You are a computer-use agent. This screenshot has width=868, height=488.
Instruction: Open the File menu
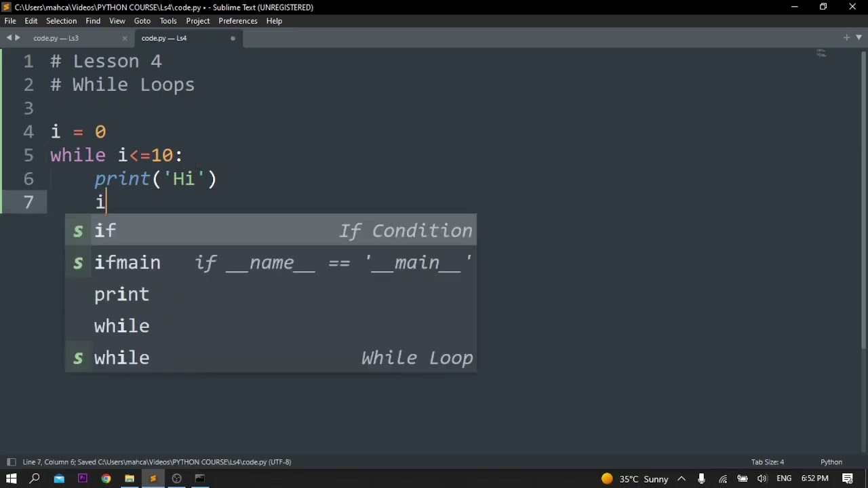coord(10,21)
